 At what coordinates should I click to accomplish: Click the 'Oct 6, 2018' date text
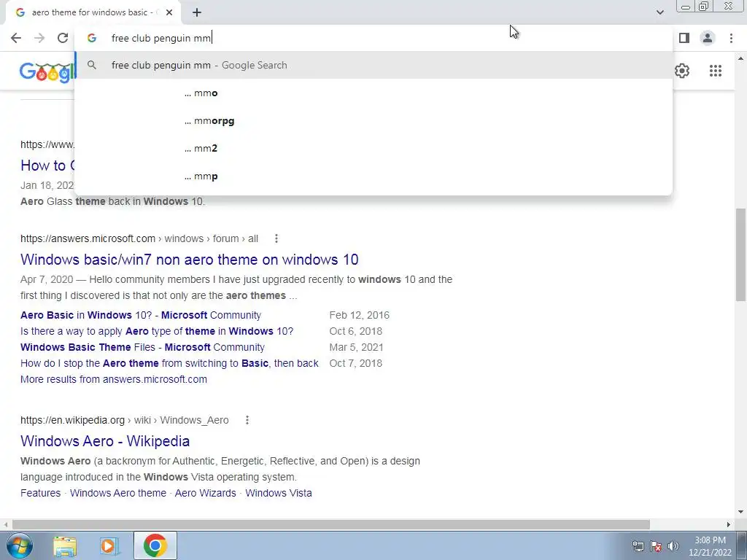pos(356,332)
